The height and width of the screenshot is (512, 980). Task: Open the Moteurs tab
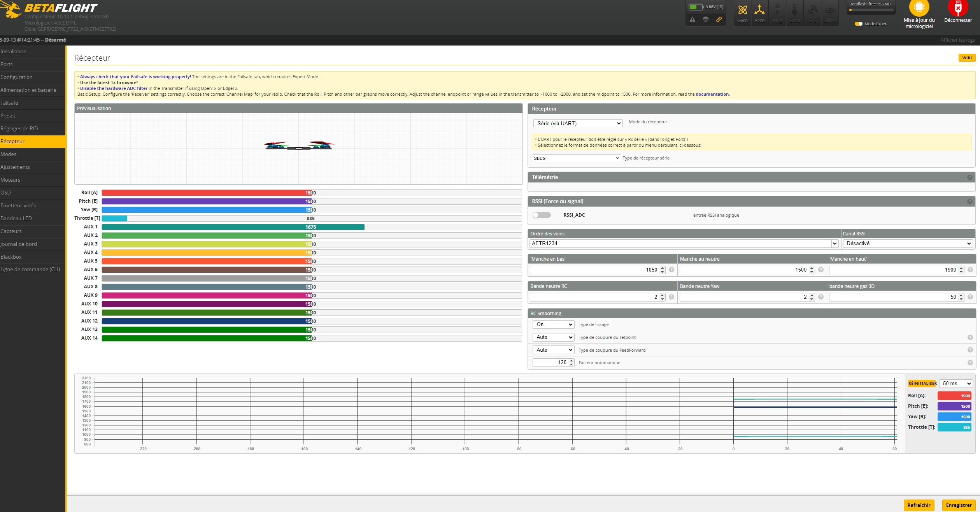tap(11, 180)
